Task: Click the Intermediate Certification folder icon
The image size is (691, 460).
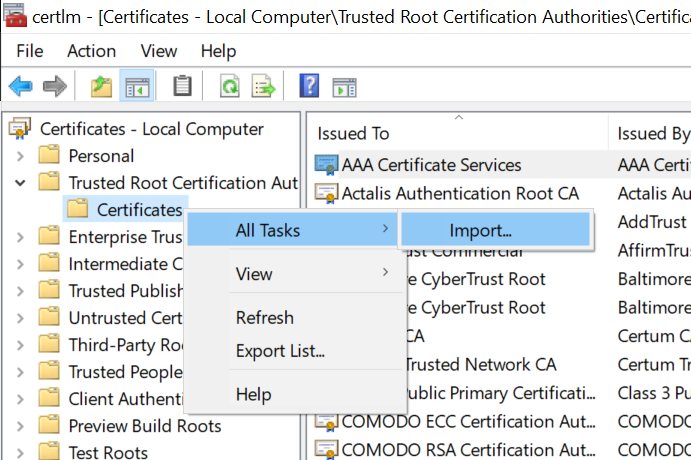Action: (49, 263)
